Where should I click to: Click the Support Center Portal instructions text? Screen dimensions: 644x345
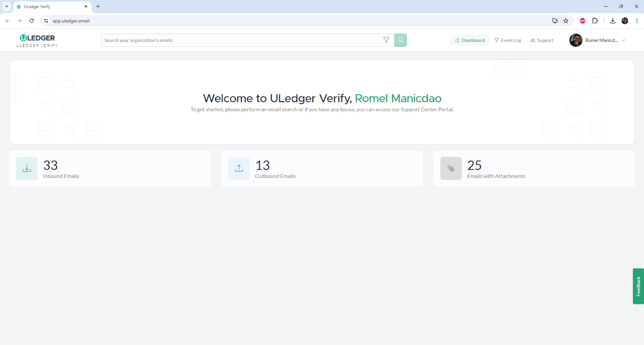322,110
